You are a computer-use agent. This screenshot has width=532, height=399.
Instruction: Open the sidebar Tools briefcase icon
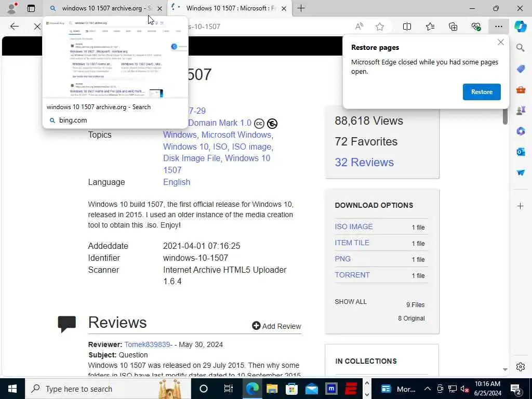(521, 89)
